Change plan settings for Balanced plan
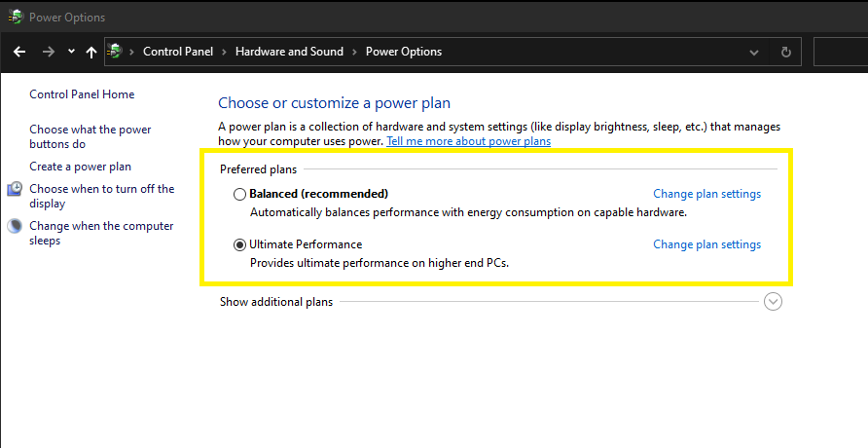Viewport: 868px width, 448px height. coord(706,194)
